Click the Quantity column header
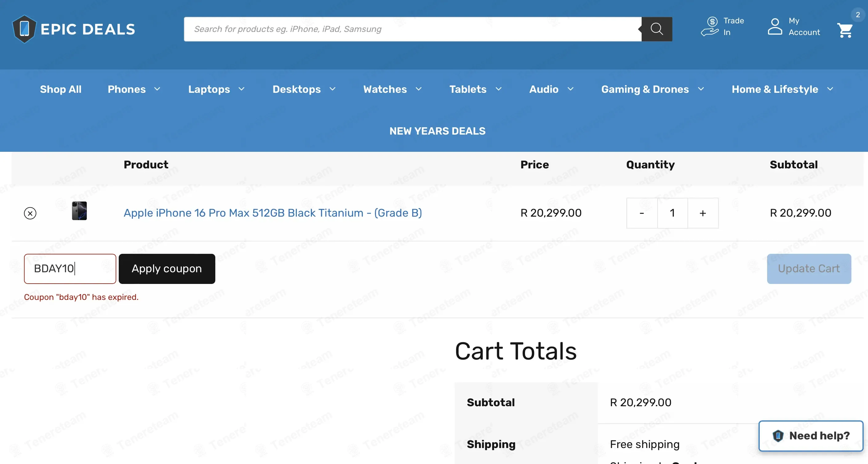 coord(650,165)
